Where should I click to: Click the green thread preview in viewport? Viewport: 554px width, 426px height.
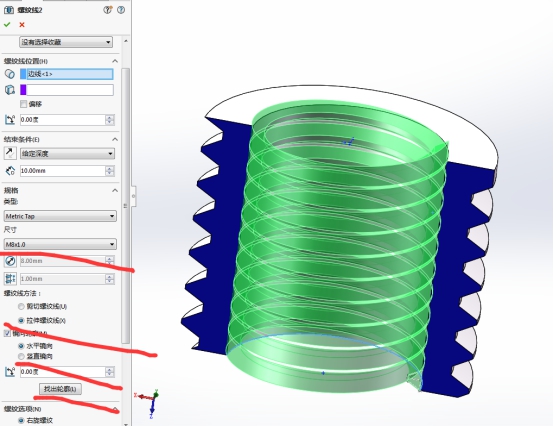click(x=336, y=247)
